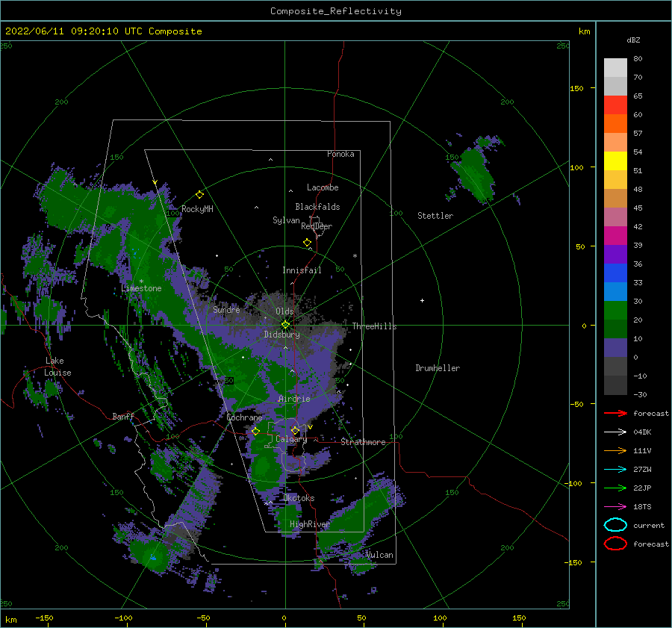Click the ThreeHills town label
The width and height of the screenshot is (672, 628).
tap(375, 326)
